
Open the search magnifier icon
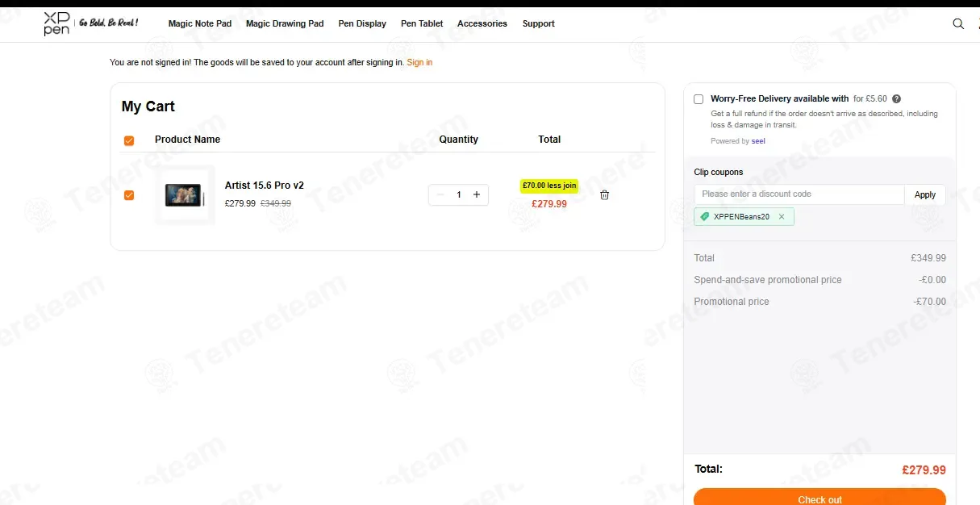[958, 23]
